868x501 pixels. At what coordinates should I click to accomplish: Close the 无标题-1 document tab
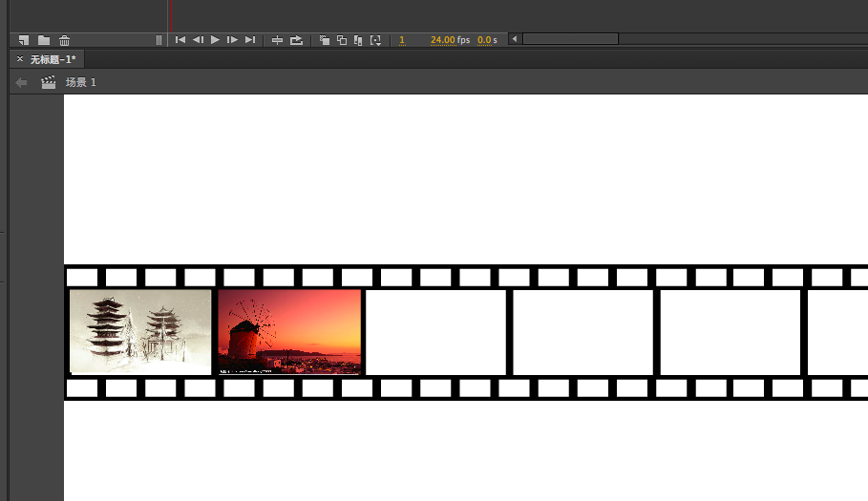pos(20,58)
